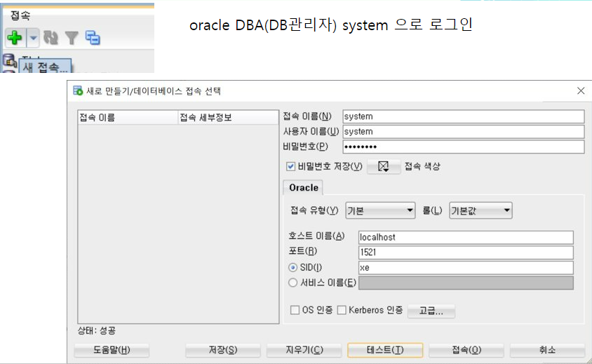Focus the 접속 이름(N) input field
The width and height of the screenshot is (592, 364).
coord(463,116)
